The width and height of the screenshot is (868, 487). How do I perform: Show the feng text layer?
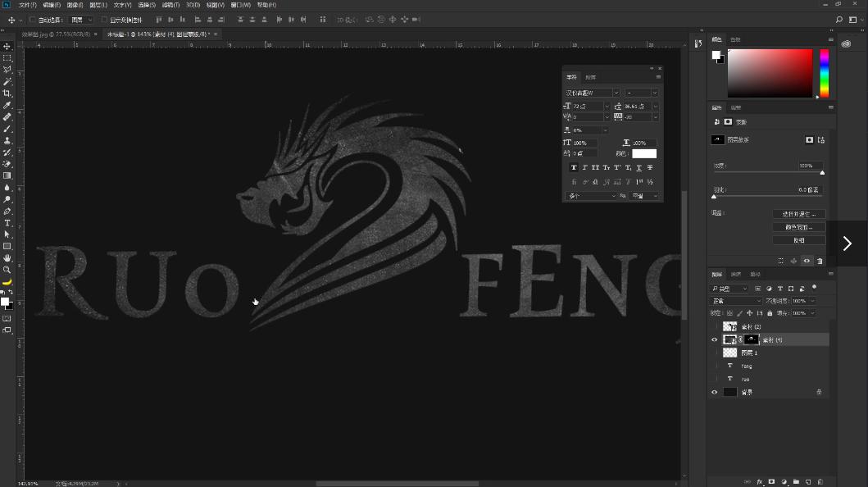[714, 366]
